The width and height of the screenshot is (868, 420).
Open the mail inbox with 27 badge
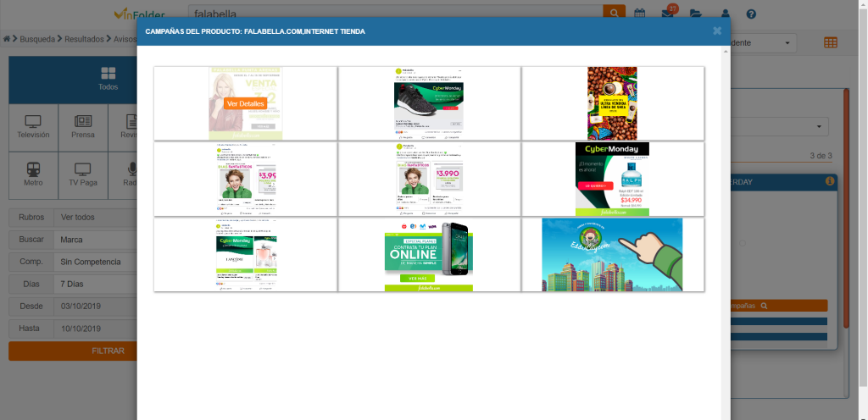pos(668,14)
